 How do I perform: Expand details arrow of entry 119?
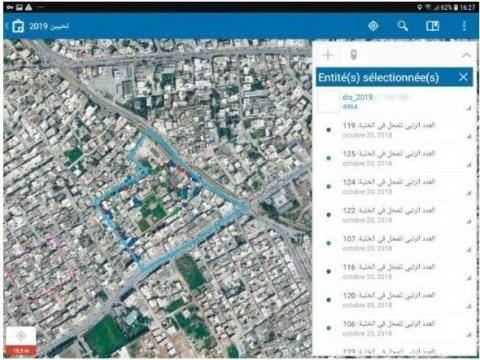point(469,136)
